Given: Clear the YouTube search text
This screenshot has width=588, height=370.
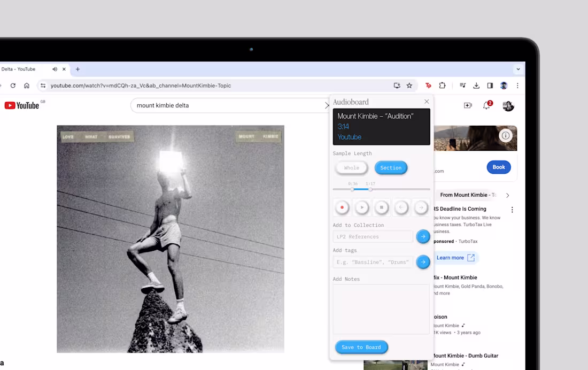Looking at the screenshot, I should click(x=326, y=105).
